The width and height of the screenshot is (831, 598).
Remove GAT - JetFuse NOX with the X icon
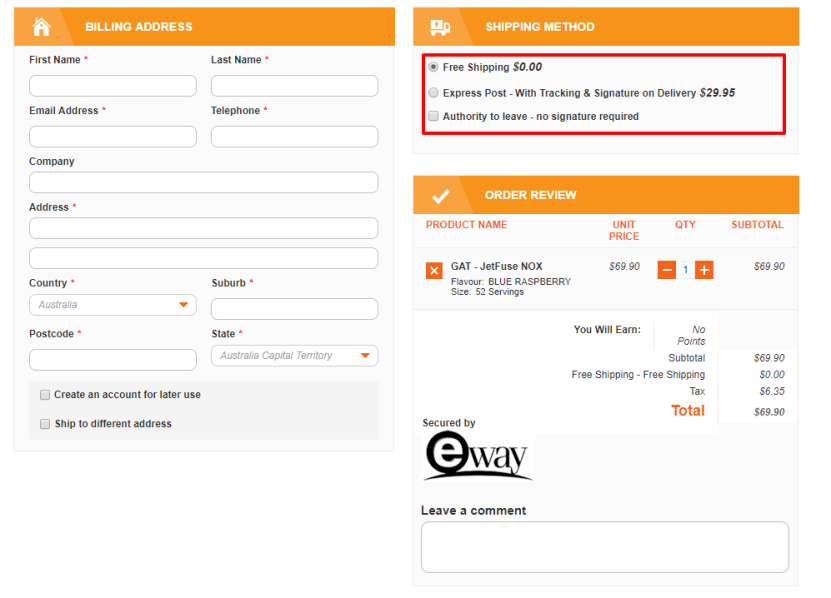pos(434,270)
